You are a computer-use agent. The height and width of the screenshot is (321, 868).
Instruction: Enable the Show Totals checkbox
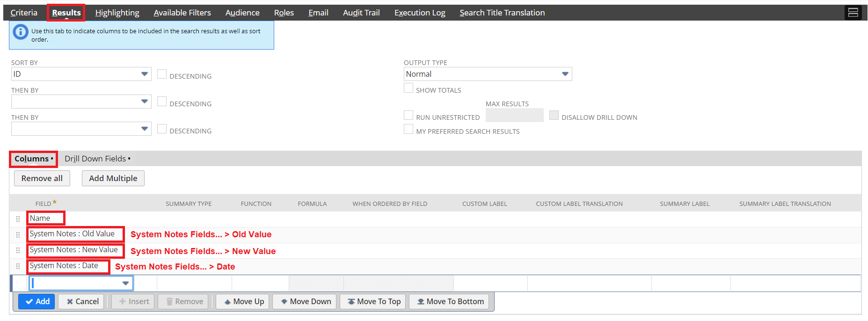point(408,88)
